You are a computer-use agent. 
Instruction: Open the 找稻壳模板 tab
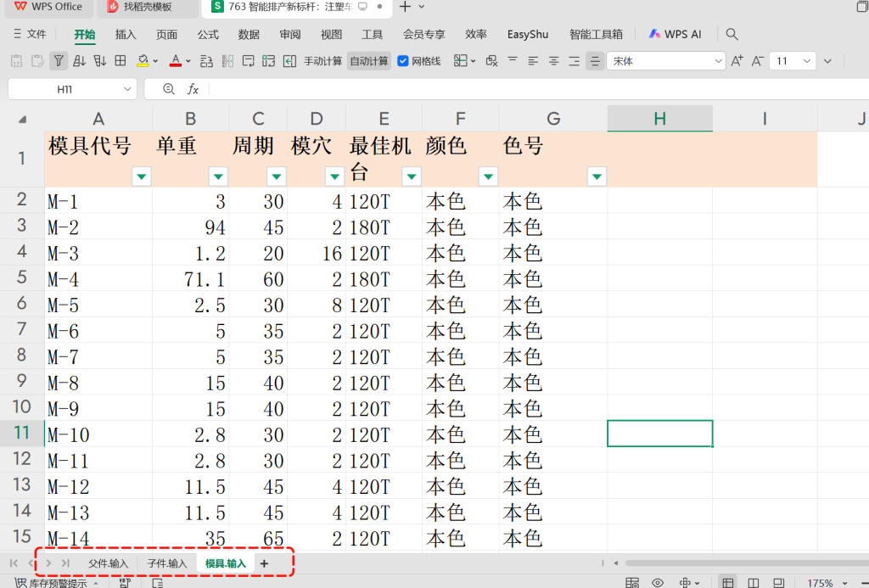point(148,7)
